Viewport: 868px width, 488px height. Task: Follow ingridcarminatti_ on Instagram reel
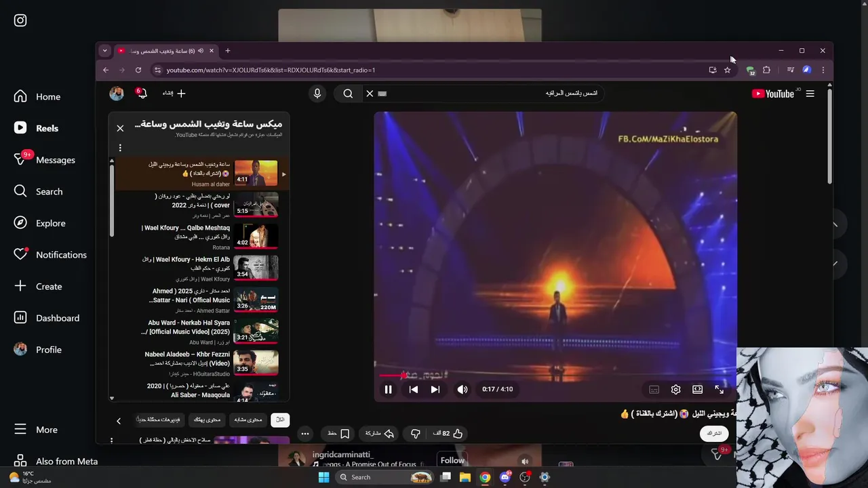tap(452, 460)
